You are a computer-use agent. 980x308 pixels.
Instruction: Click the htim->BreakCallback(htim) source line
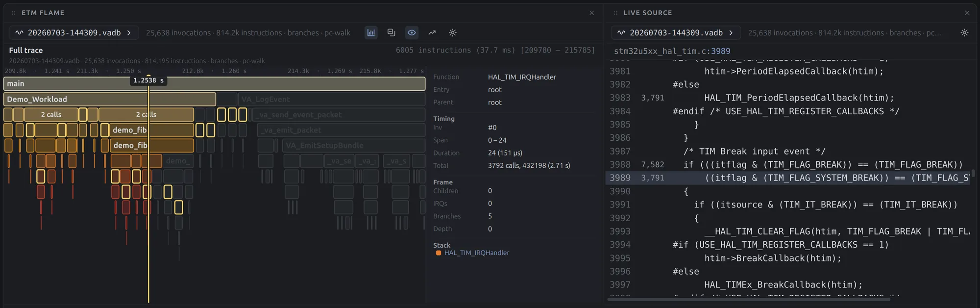pyautogui.click(x=773, y=258)
